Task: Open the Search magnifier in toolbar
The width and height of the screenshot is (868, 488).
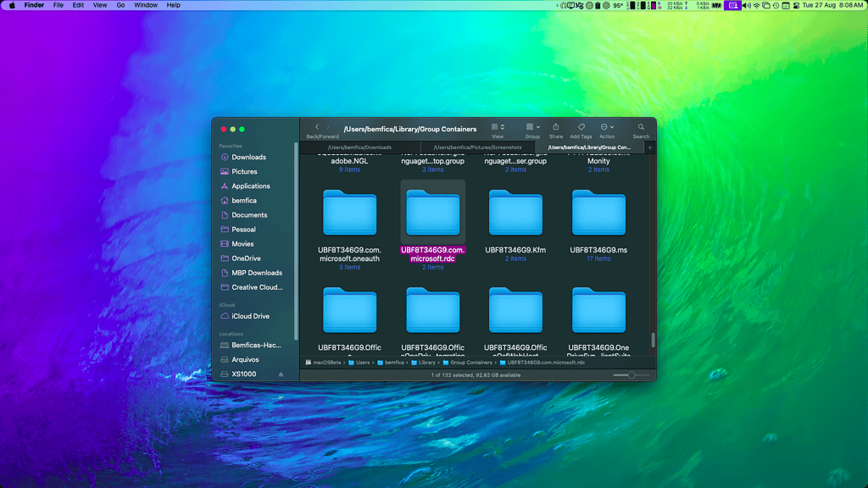Action: pyautogui.click(x=641, y=127)
